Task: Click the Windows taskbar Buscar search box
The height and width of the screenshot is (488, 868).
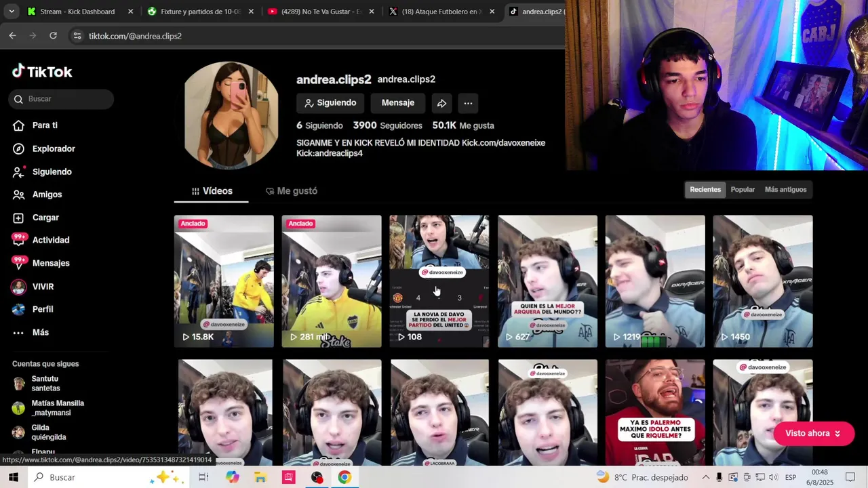Action: tap(108, 477)
